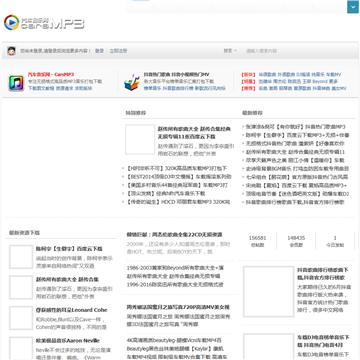Open the 纯音乐 category link
360x360 pixels.
(318, 75)
